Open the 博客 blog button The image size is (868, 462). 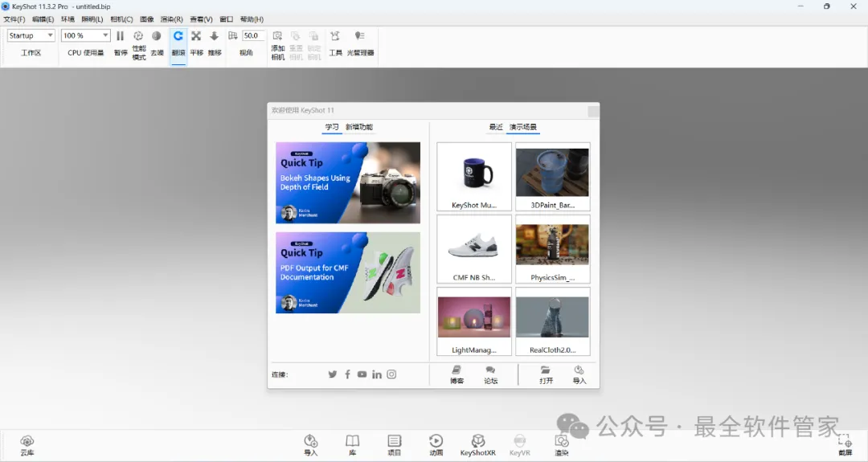[457, 374]
